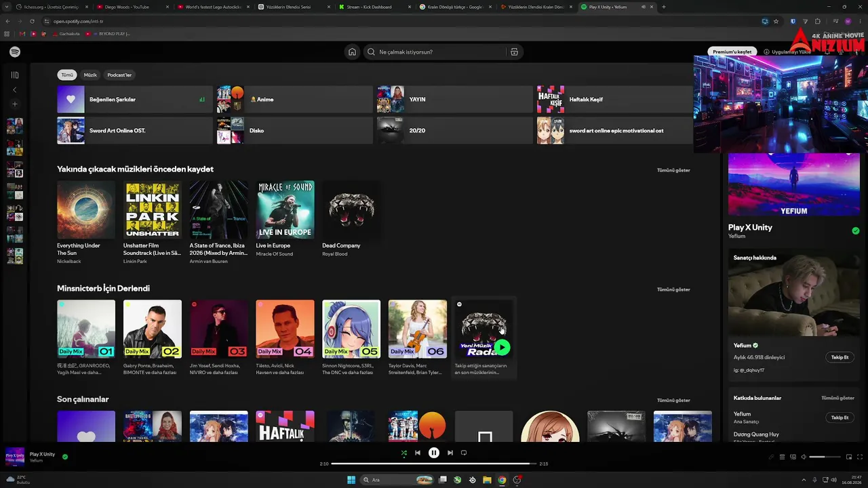The width and height of the screenshot is (868, 488).
Task: Click the back chevron in the left sidebar
Action: tap(15, 89)
